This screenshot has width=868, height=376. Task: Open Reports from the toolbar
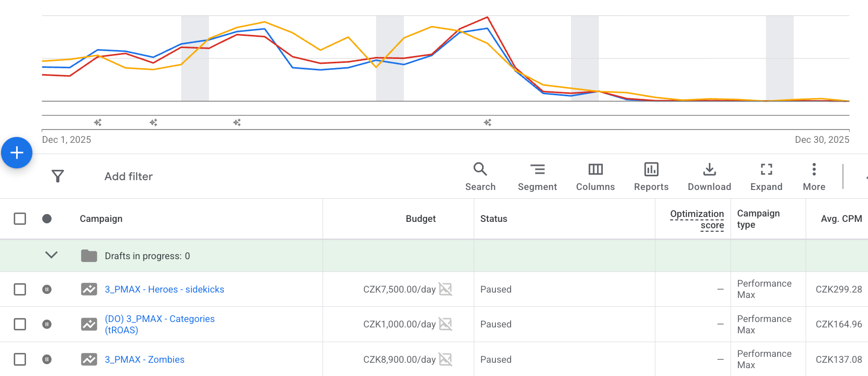pyautogui.click(x=651, y=177)
